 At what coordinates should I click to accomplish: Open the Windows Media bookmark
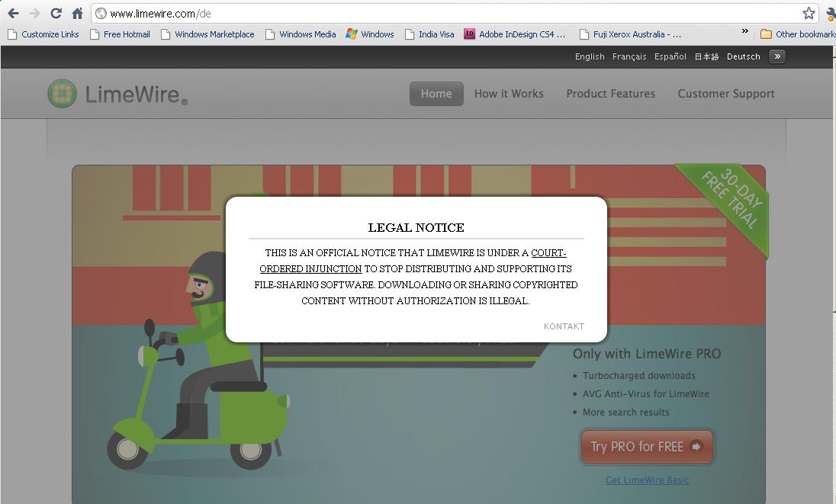[x=301, y=34]
